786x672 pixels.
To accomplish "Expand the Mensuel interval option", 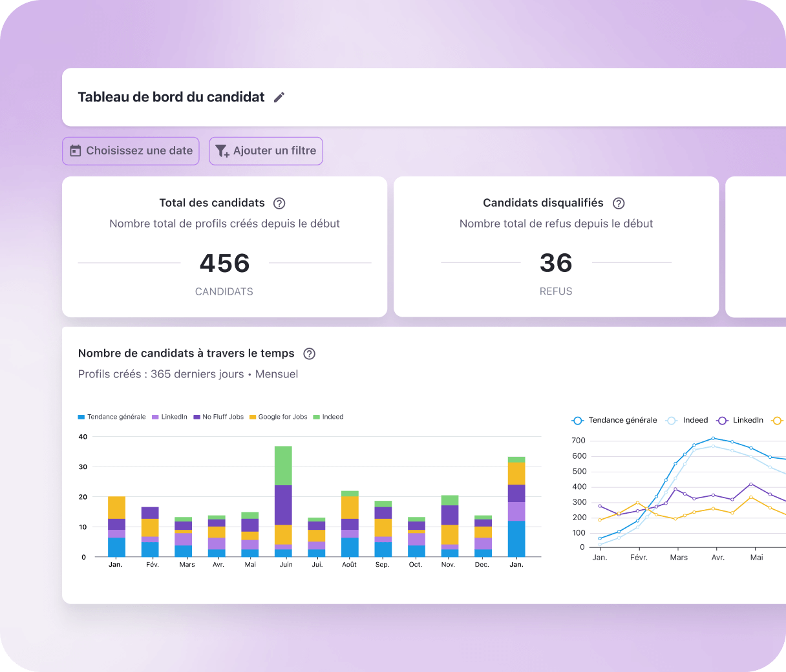I will point(276,373).
